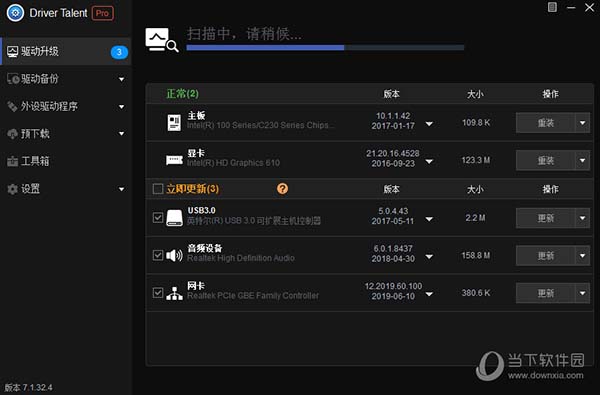The width and height of the screenshot is (600, 395).
Task: Open 重装 action arrow for 主板 row
Action: point(582,123)
